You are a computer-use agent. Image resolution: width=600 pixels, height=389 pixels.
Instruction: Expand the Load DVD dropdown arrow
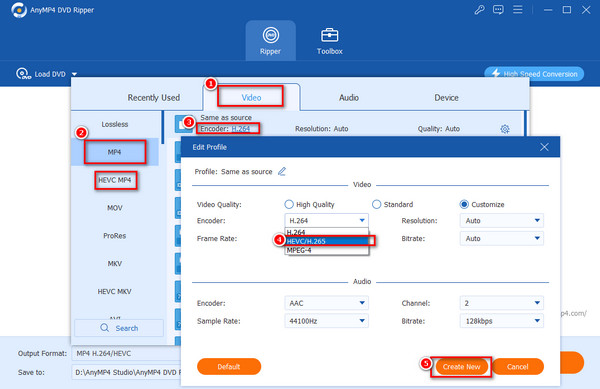coord(75,74)
